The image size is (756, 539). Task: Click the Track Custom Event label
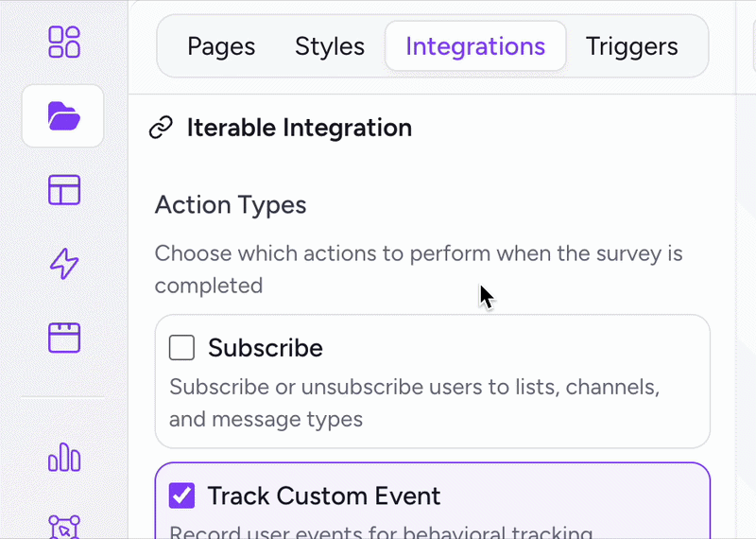[x=324, y=496]
